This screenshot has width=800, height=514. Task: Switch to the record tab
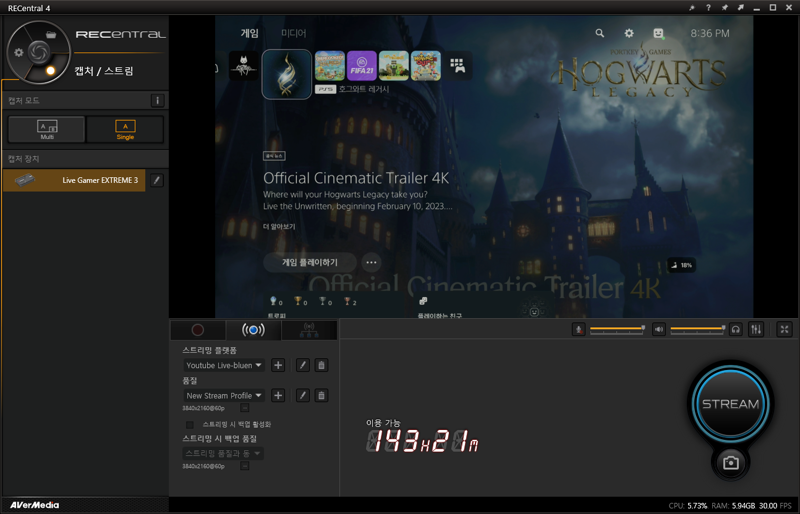click(198, 330)
